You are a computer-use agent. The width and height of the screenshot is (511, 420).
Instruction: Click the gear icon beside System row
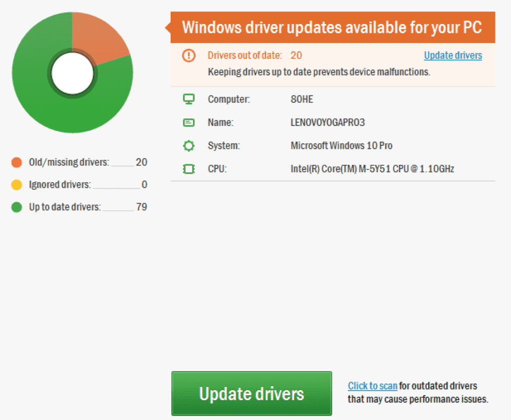[x=189, y=145]
